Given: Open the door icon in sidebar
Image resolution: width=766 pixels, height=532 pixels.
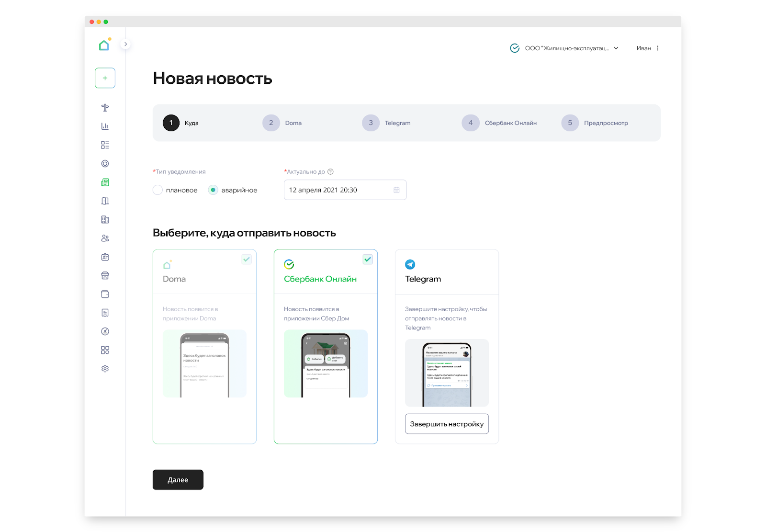Looking at the screenshot, I should [x=105, y=201].
